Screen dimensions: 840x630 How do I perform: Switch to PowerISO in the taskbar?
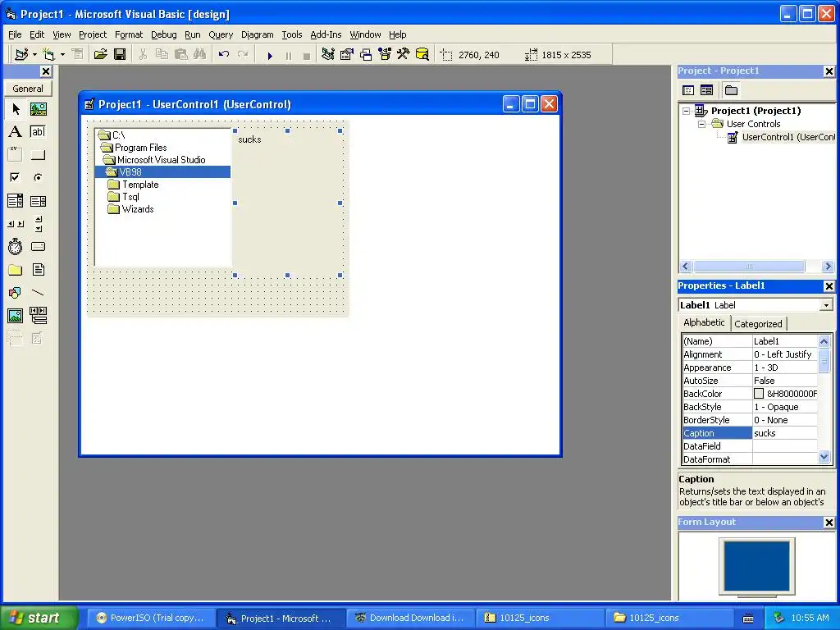pos(151,619)
